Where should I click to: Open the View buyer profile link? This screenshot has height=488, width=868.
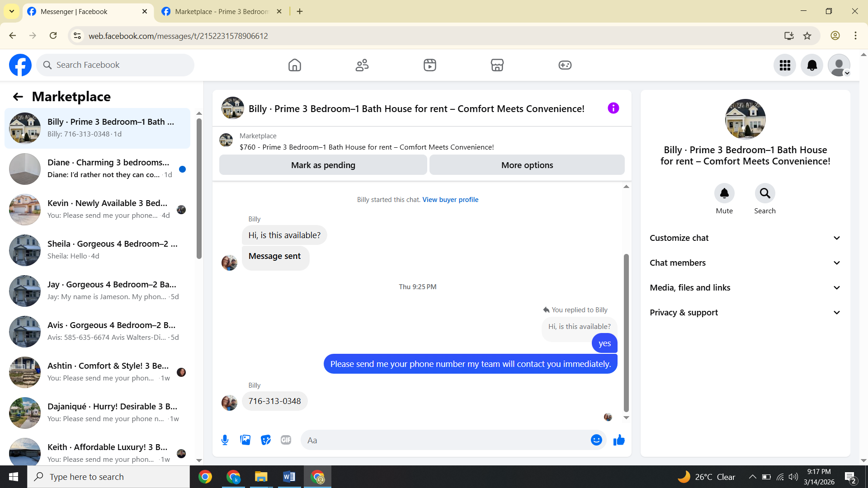(x=450, y=200)
